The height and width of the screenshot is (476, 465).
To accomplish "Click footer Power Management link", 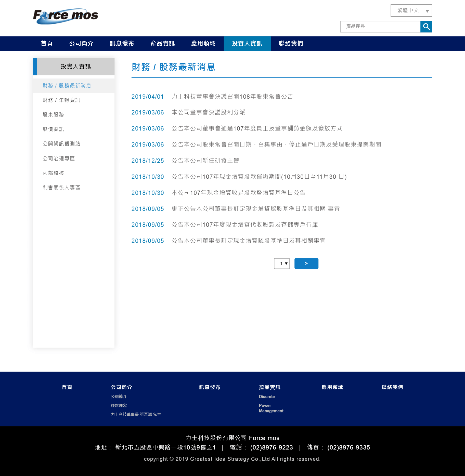I will point(271,408).
